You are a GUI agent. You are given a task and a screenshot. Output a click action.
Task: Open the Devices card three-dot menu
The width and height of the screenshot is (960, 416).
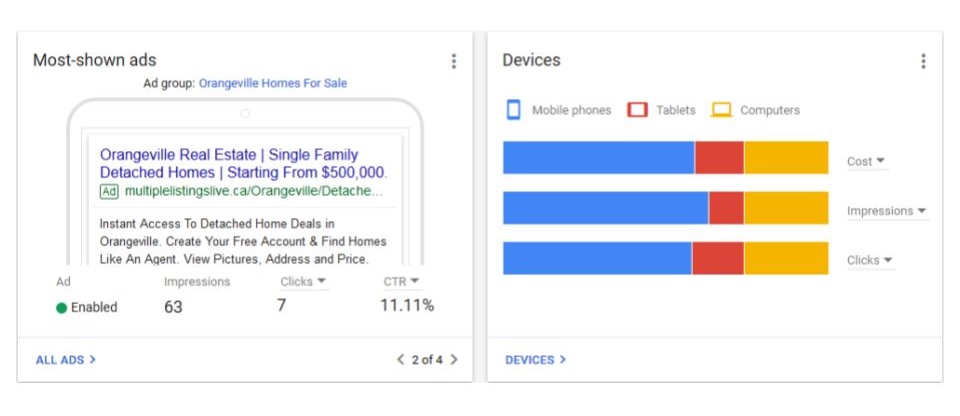pos(923,61)
